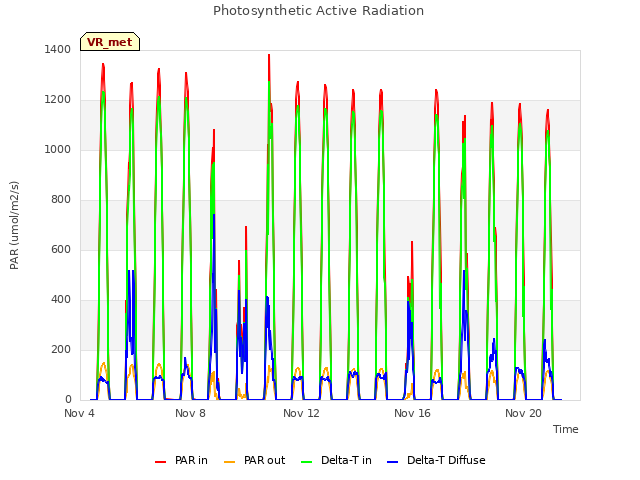The image size is (640, 480).
Task: Click the 1200 y-axis value
Action: [58, 100]
